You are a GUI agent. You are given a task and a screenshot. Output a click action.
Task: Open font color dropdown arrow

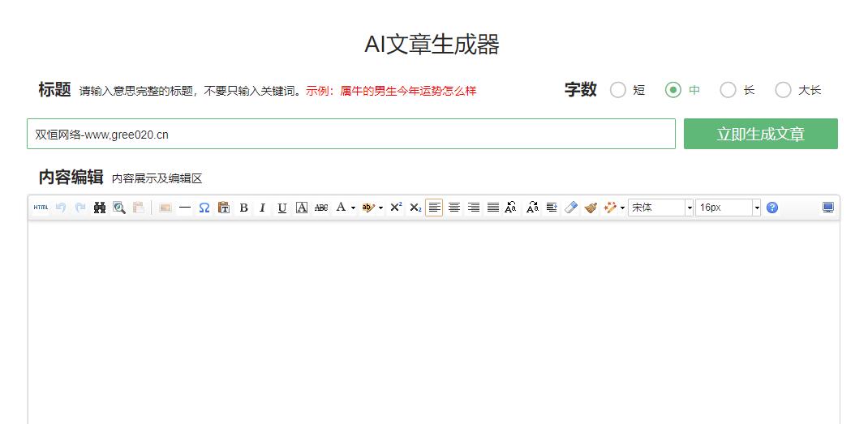click(x=353, y=208)
